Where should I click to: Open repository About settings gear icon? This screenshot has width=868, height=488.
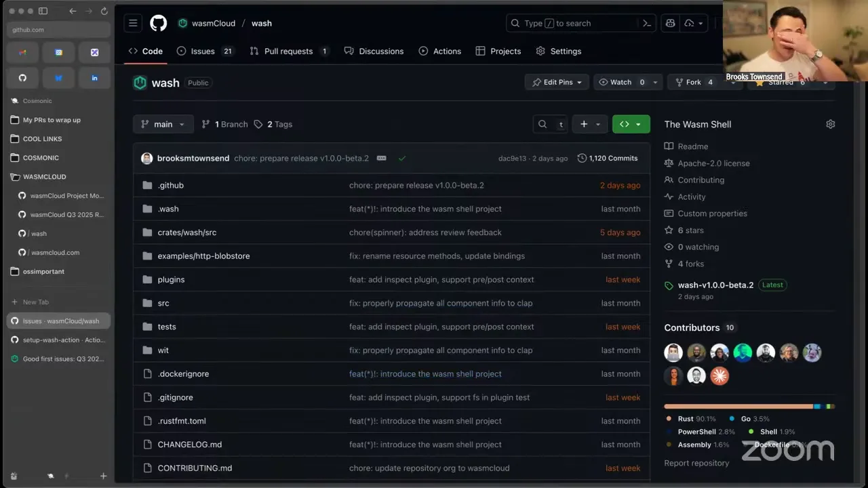[830, 124]
